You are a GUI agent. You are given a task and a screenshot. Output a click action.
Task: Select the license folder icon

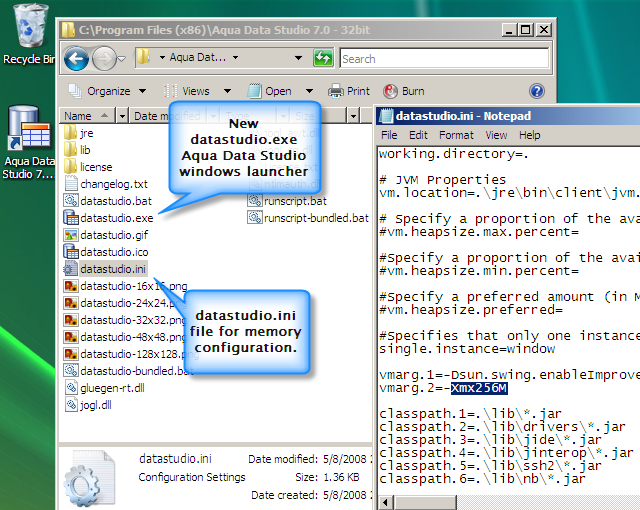[x=70, y=167]
